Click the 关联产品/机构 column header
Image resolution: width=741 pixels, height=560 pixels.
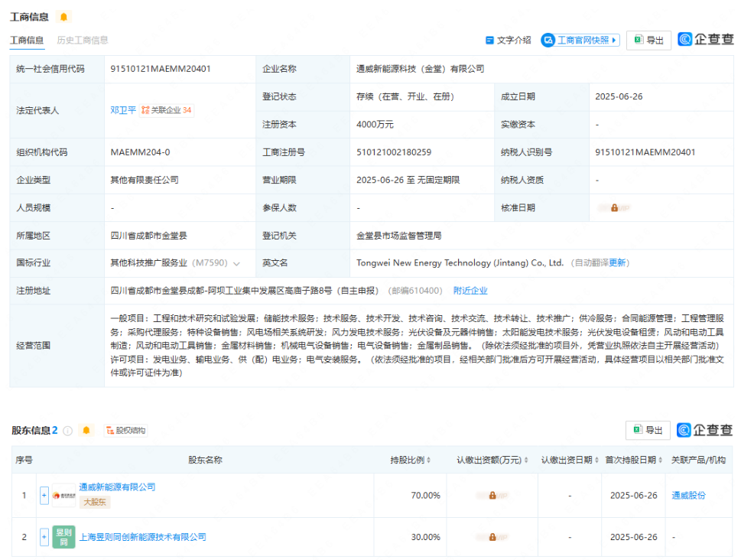(x=698, y=460)
